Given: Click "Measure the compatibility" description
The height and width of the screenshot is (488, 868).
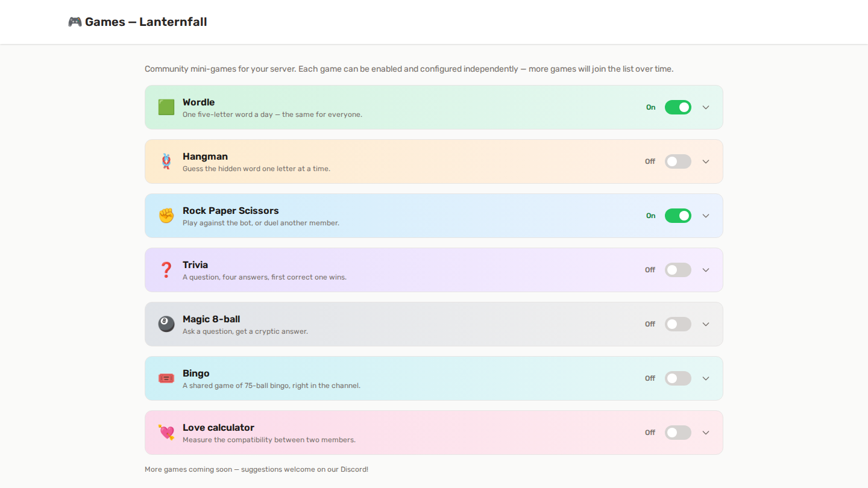Looking at the screenshot, I should [269, 440].
